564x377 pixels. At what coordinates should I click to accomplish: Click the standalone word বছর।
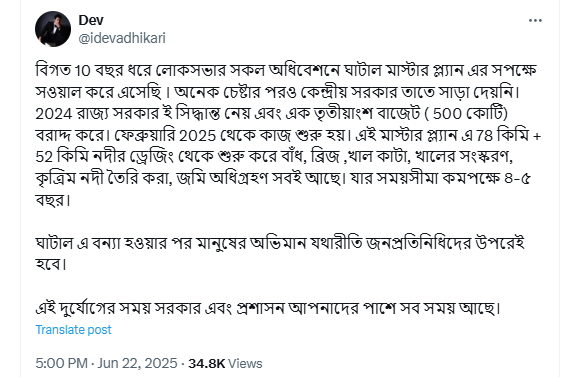tap(53, 200)
